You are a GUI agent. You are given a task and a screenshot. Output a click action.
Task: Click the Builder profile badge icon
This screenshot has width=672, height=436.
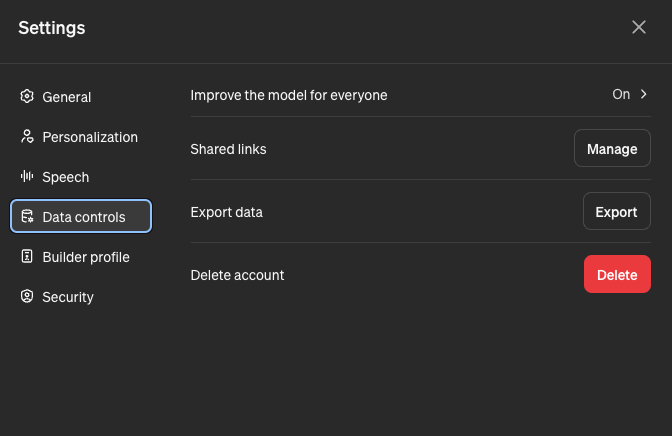click(x=27, y=257)
